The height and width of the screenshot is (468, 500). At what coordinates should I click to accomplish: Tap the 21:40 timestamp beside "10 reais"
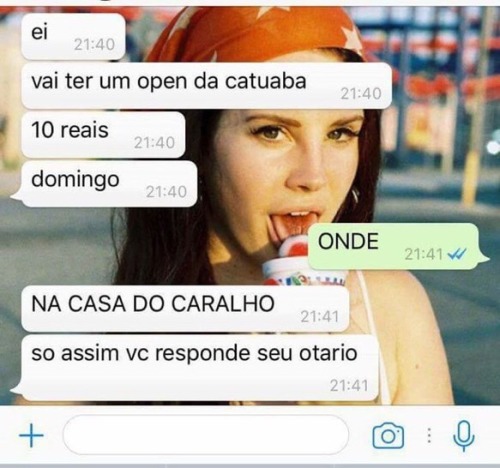tap(154, 143)
